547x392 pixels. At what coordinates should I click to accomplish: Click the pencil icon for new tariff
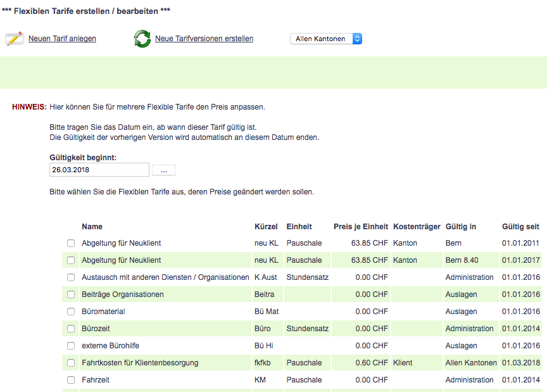click(14, 39)
